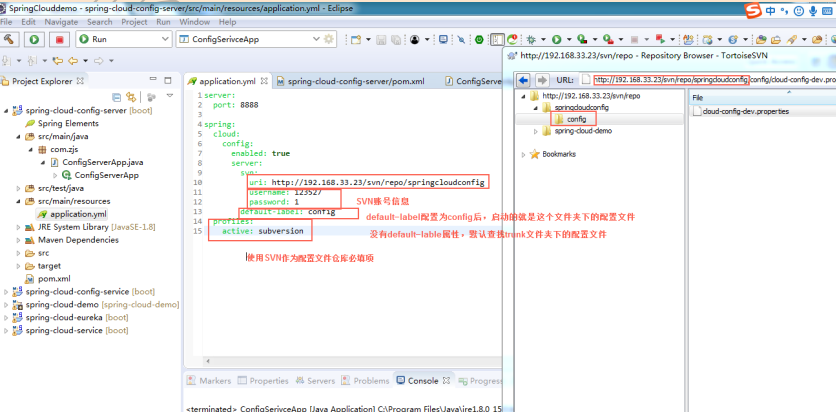Open the Project Explorer view menu triangle
This screenshot has height=412, width=836.
170,96
